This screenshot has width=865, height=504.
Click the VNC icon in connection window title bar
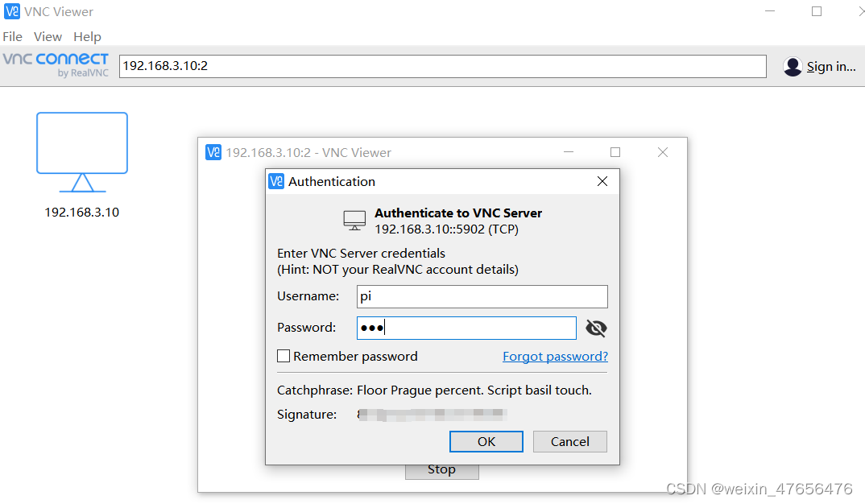[213, 152]
